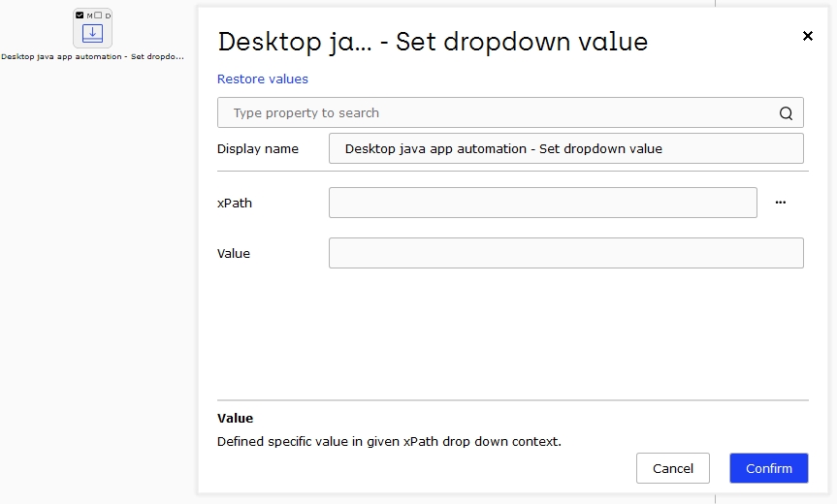Open xPath picker via three-dots button
837x504 pixels.
781,203
